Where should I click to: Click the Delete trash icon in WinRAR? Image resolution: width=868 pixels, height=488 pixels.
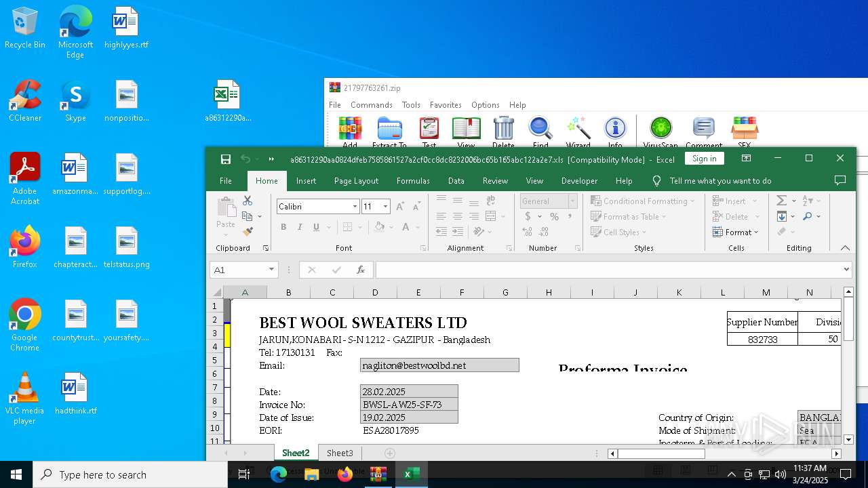tap(503, 132)
